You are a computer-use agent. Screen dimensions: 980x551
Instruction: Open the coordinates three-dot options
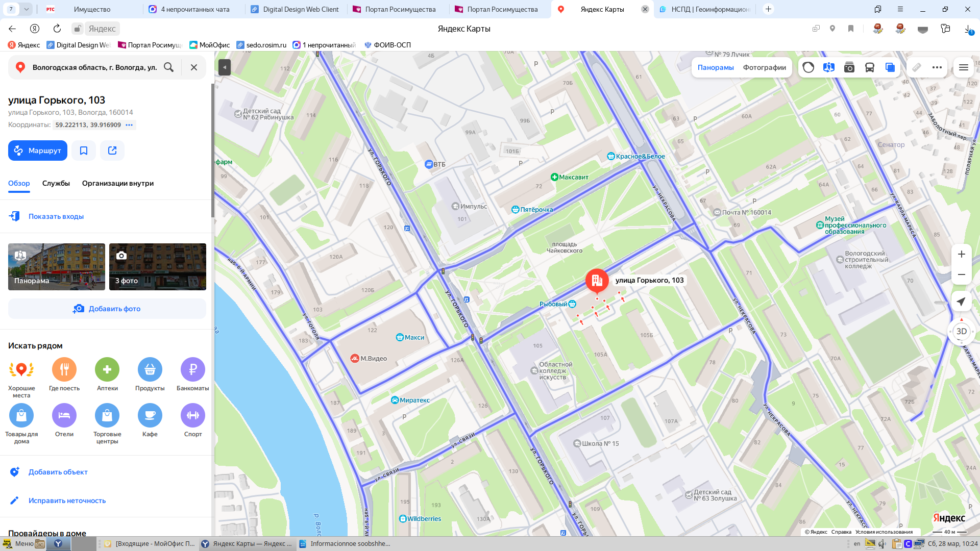pos(129,125)
